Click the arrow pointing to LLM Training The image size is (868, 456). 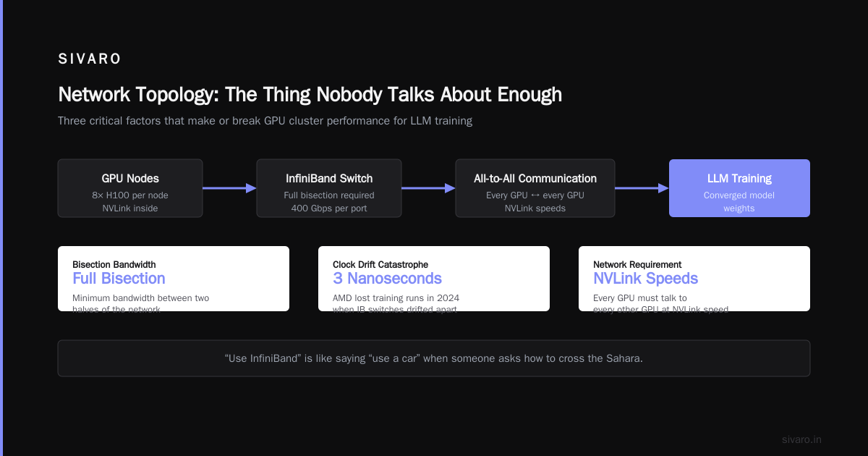coord(642,188)
